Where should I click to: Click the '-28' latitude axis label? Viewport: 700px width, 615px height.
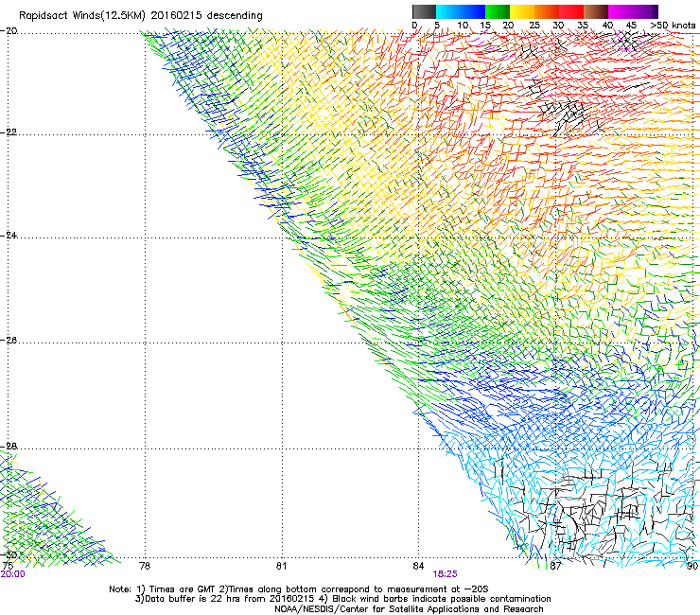coord(9,447)
